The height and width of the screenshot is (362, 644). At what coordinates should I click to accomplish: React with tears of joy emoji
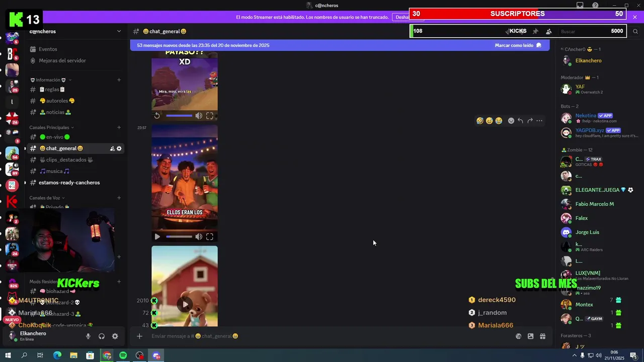click(499, 121)
